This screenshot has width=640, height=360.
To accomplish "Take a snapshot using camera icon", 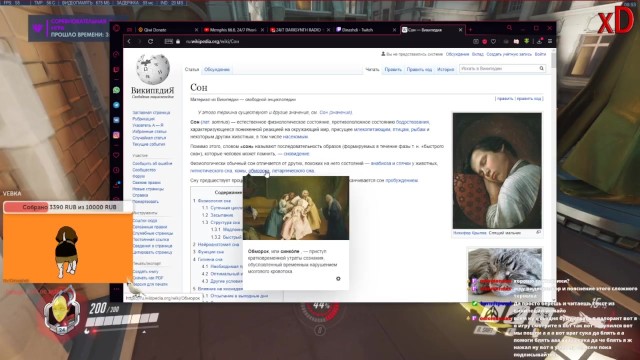I will [x=476, y=42].
